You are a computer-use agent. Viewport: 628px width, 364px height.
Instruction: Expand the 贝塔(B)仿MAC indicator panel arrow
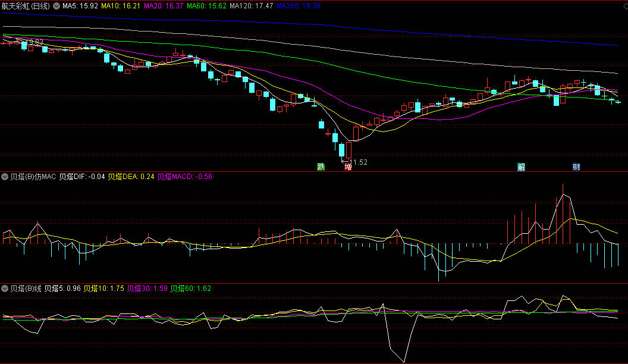5,177
